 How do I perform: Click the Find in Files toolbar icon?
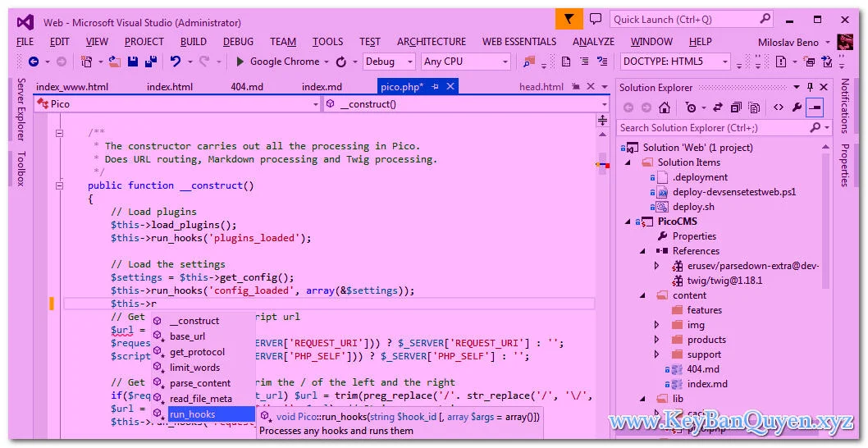(x=529, y=62)
